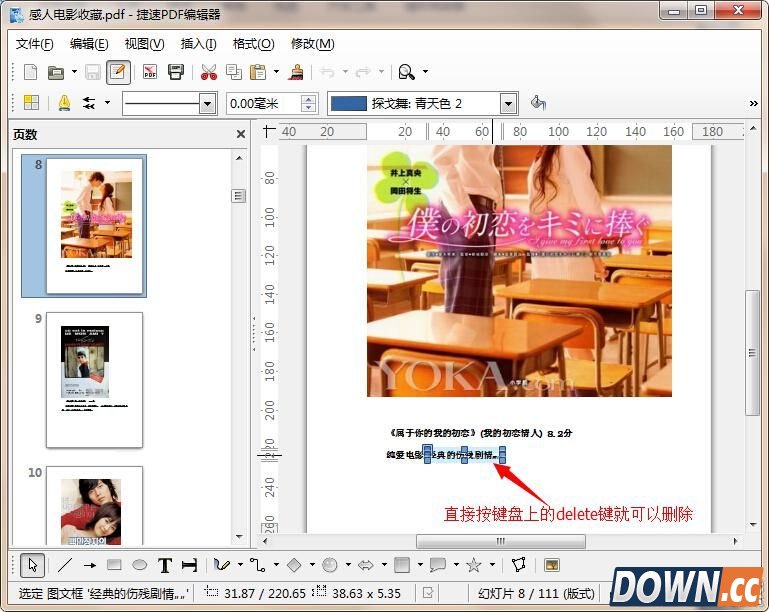Image resolution: width=769 pixels, height=612 pixels.
Task: Toggle the Edit Points tool
Action: [x=518, y=565]
